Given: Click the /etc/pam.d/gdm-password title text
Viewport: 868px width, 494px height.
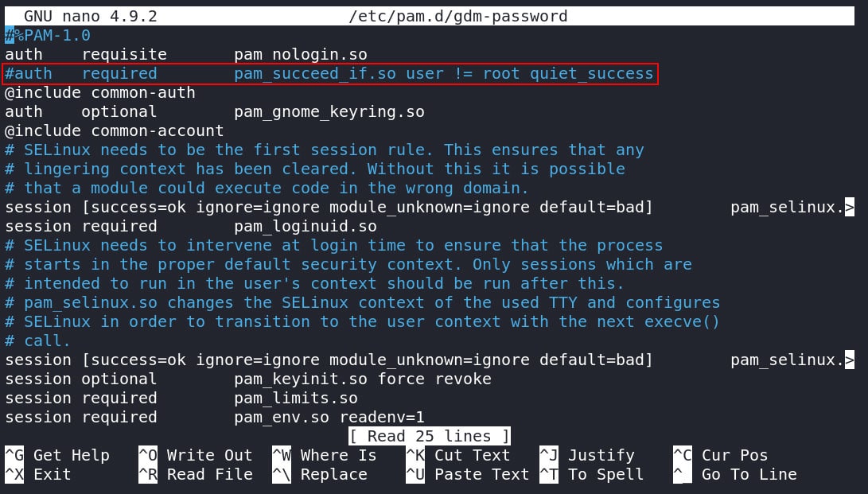Looking at the screenshot, I should click(x=457, y=16).
